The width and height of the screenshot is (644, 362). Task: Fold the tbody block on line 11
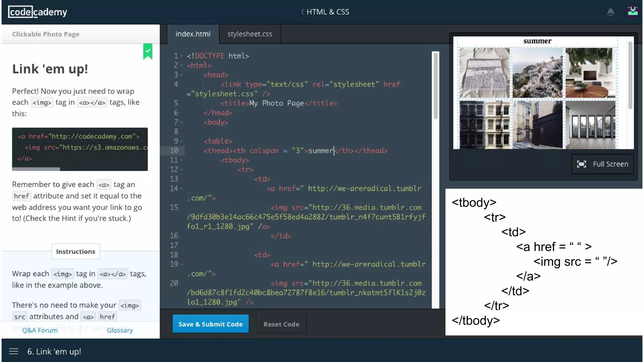pos(182,160)
